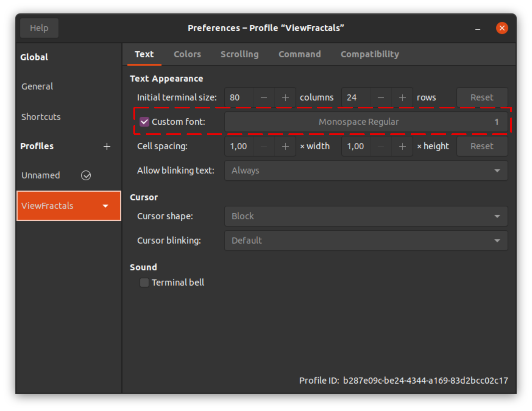Screen dimensions: 532x411
Task: Click the Profiles heading in sidebar
Action: tap(37, 146)
